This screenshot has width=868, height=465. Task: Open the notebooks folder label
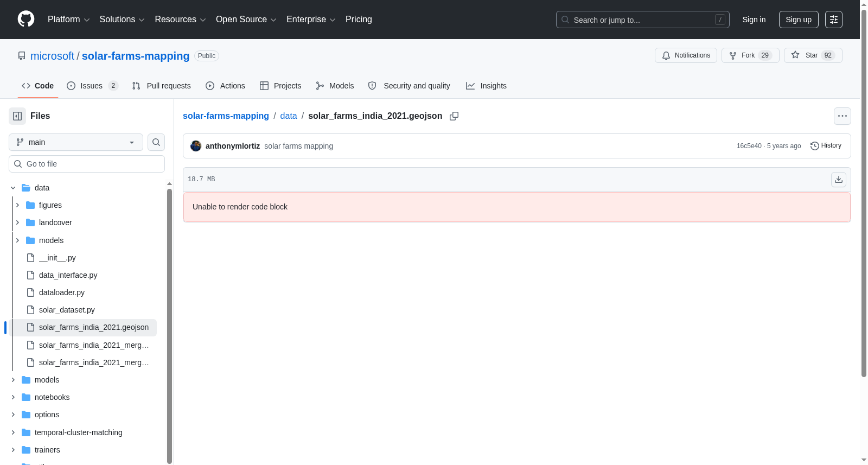(52, 397)
